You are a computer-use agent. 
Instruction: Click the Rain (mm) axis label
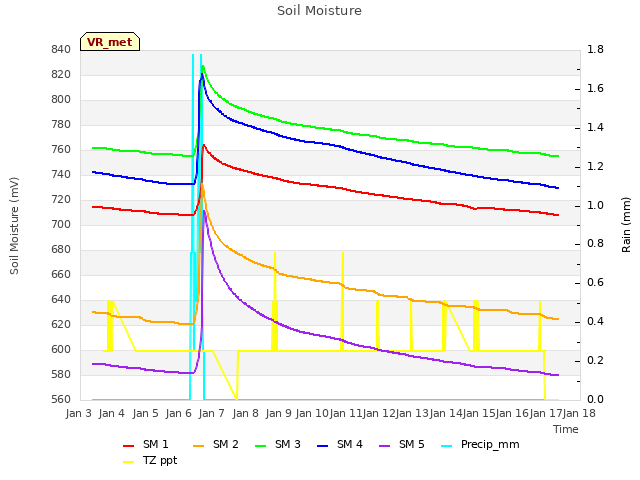626,225
